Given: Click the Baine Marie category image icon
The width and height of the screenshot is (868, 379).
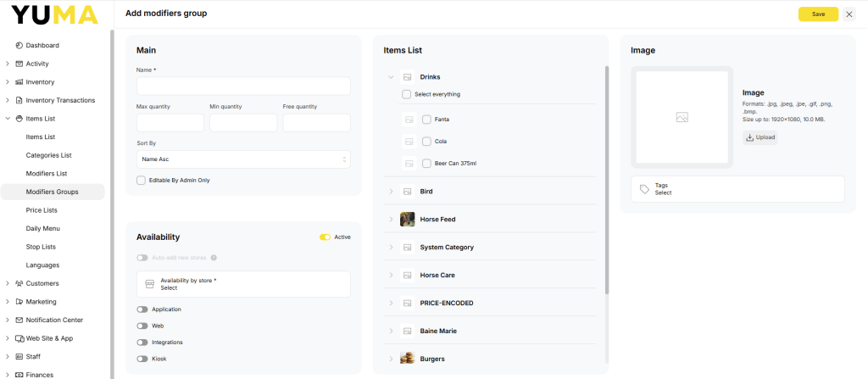Looking at the screenshot, I should pyautogui.click(x=408, y=331).
